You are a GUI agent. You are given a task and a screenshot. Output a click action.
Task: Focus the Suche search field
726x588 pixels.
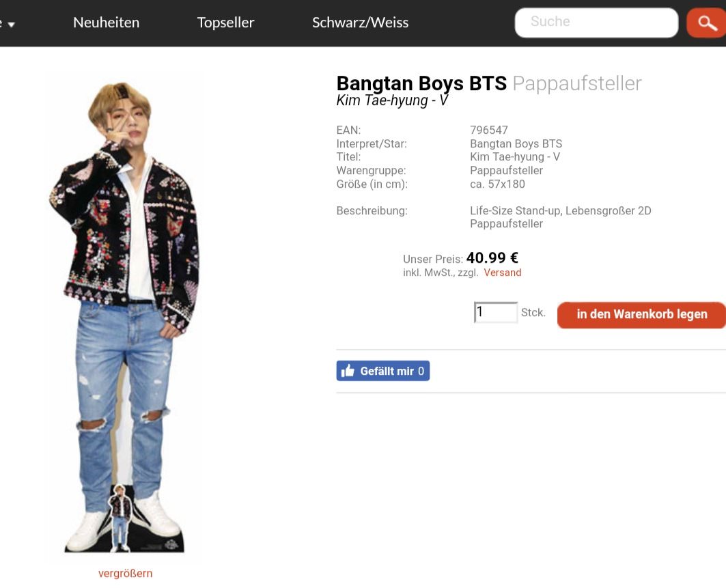[x=596, y=23]
